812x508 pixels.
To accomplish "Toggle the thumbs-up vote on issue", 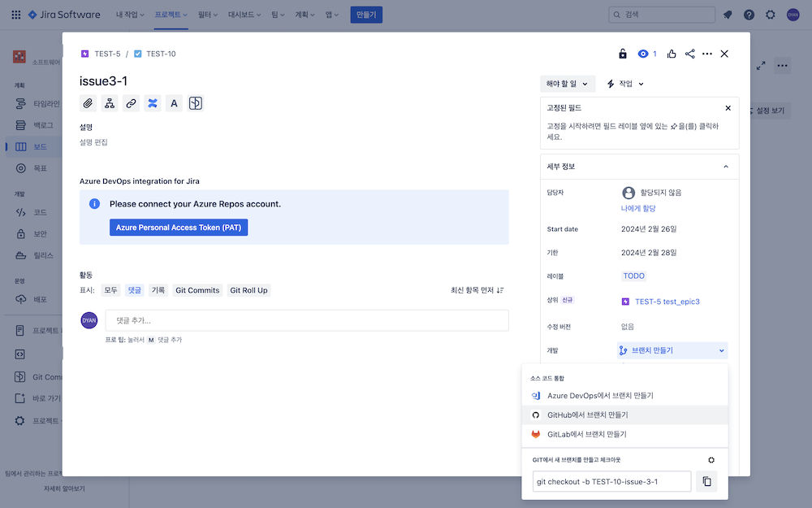I will [x=672, y=54].
